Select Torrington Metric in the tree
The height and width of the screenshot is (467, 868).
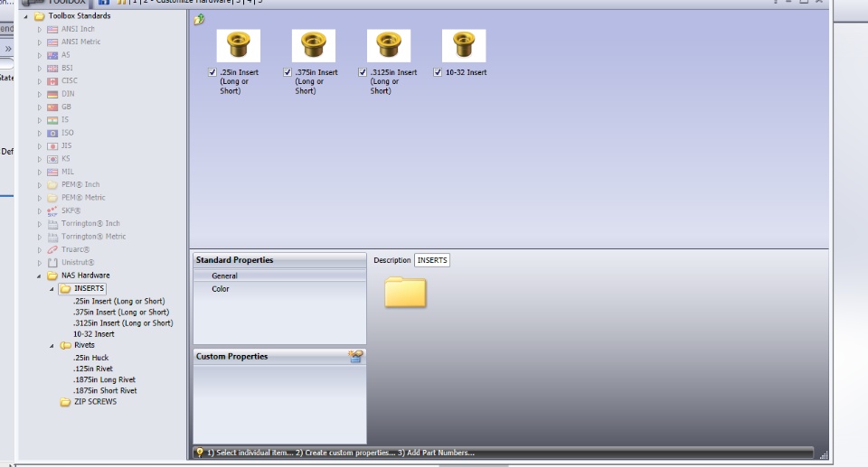click(93, 237)
